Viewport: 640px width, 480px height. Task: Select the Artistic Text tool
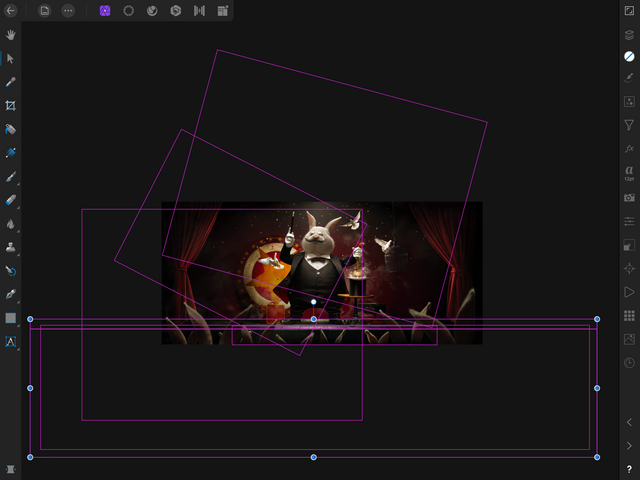point(11,342)
